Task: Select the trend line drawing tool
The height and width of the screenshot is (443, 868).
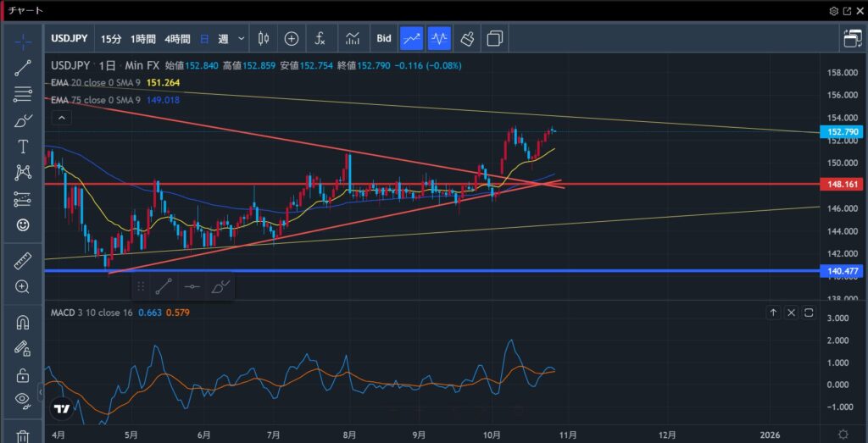Action: (23, 69)
